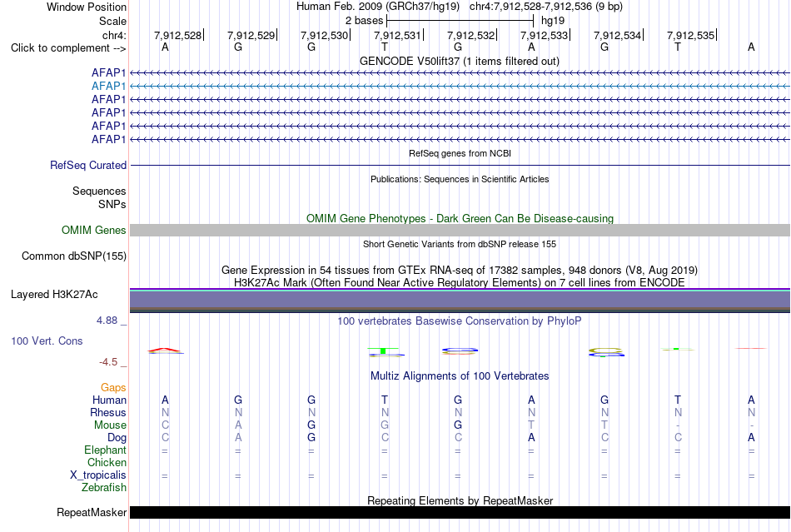Select the Zebrafish alignment row label
791x532 pixels.
click(x=104, y=488)
